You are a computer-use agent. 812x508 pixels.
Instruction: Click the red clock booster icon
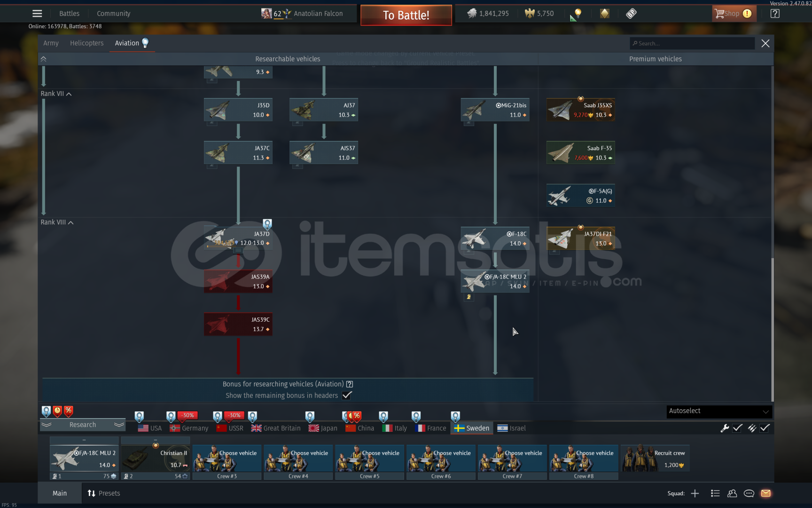point(57,411)
